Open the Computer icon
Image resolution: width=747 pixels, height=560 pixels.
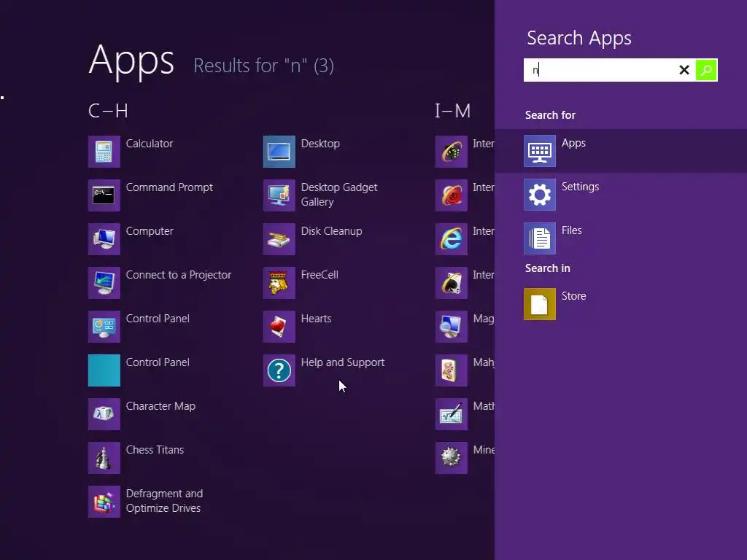[x=104, y=239]
